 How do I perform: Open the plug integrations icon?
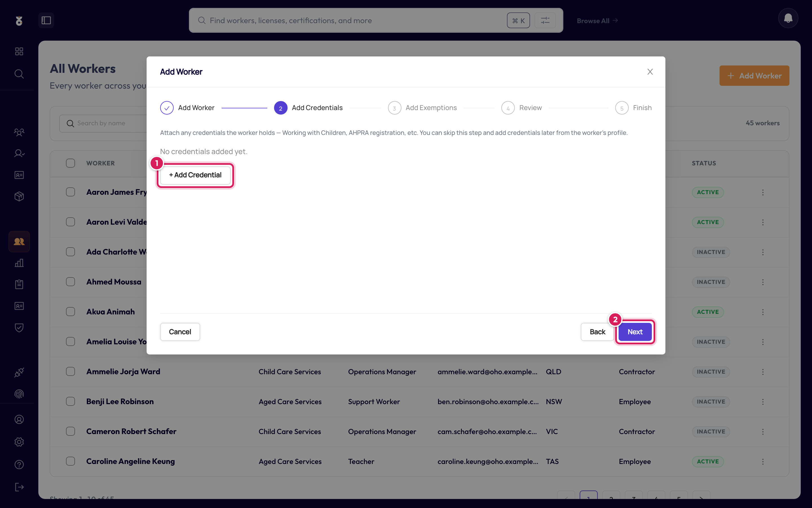point(19,372)
